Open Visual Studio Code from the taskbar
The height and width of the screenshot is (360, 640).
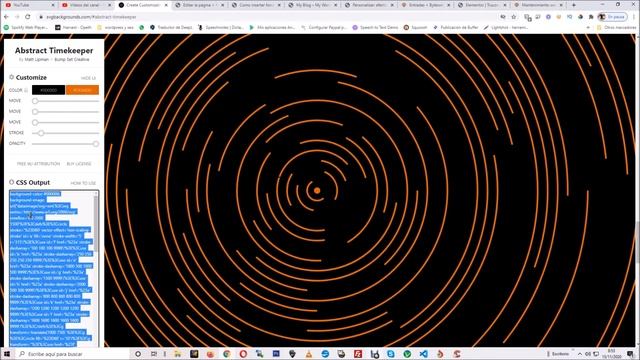tap(424, 354)
